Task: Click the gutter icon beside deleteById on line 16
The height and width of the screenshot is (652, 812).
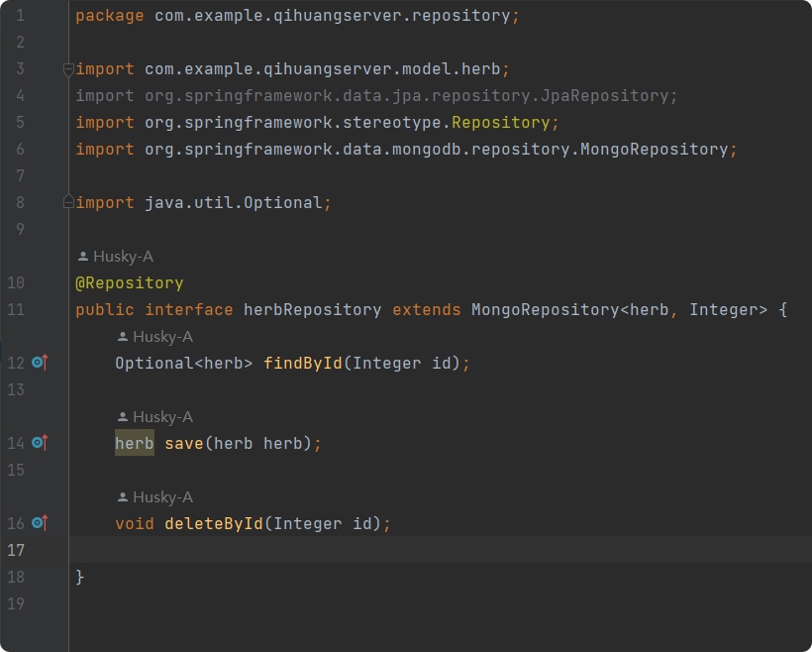Action: click(38, 523)
